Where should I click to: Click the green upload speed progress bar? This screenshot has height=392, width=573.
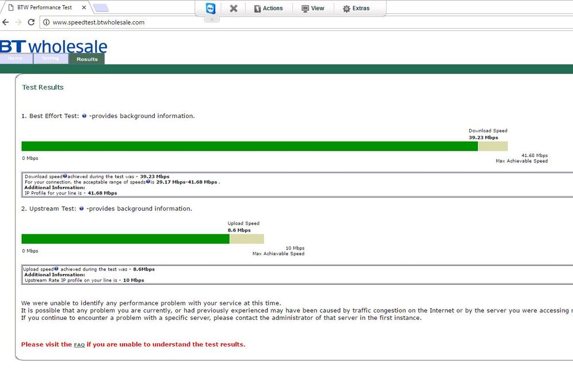point(126,239)
